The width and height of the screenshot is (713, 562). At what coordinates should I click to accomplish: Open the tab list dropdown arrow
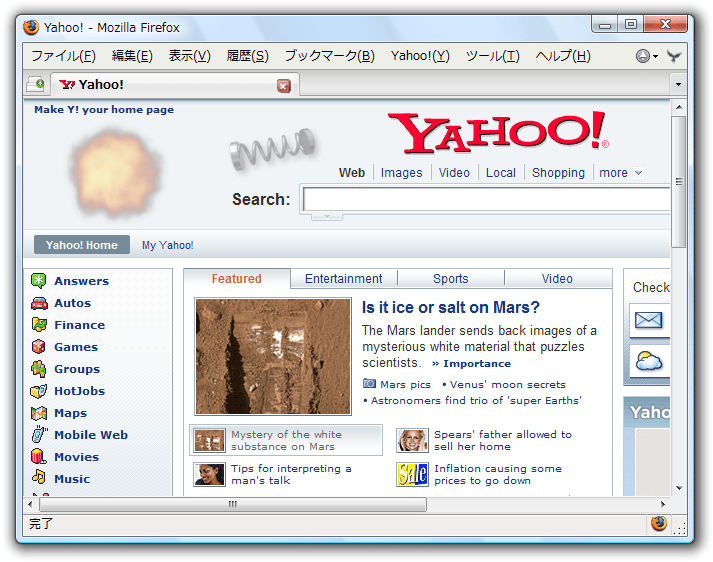coord(678,85)
